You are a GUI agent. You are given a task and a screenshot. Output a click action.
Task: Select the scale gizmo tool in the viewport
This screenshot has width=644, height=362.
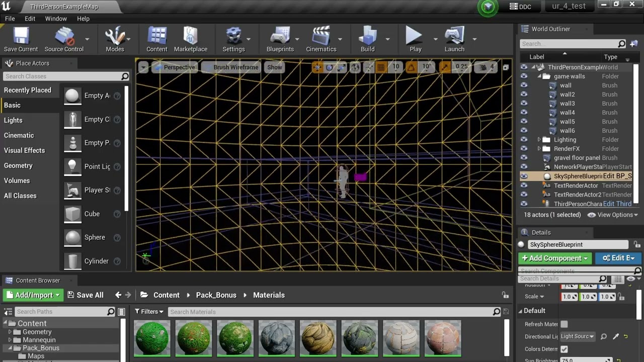click(342, 67)
